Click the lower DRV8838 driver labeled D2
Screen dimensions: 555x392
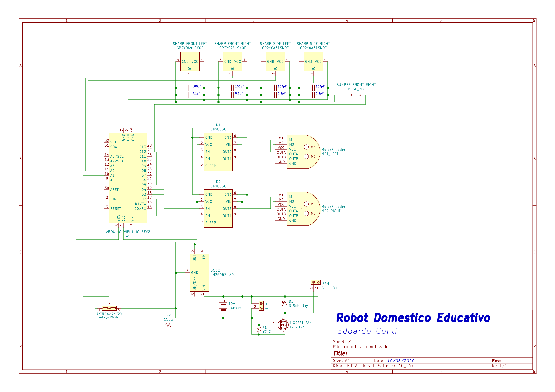(x=218, y=209)
